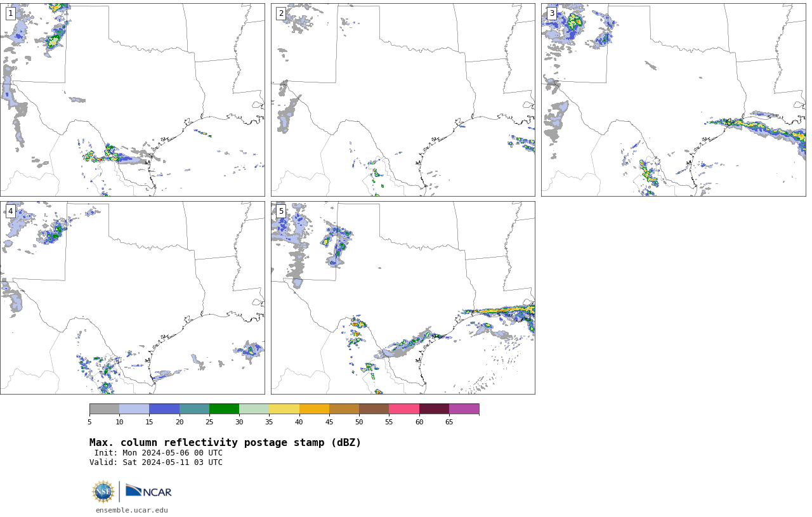Click the colorbar tick label 50
This screenshot has width=812, height=517.
[x=359, y=422]
